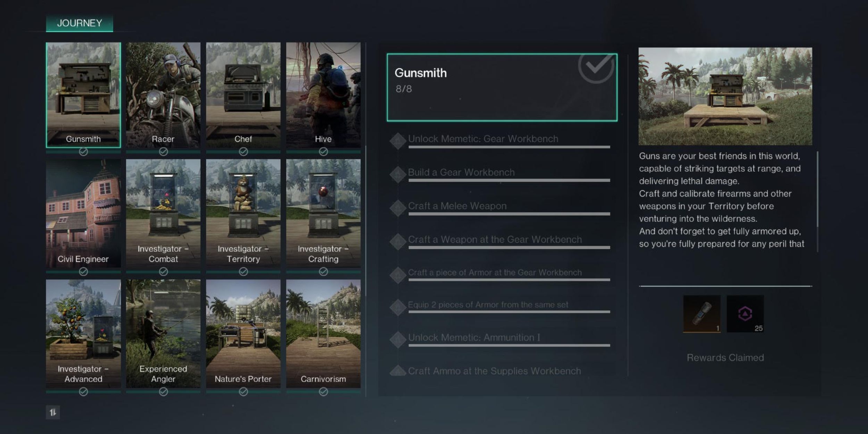The height and width of the screenshot is (434, 868).
Task: Click diamond marker for Craft a Melee Weapon
Action: (398, 208)
